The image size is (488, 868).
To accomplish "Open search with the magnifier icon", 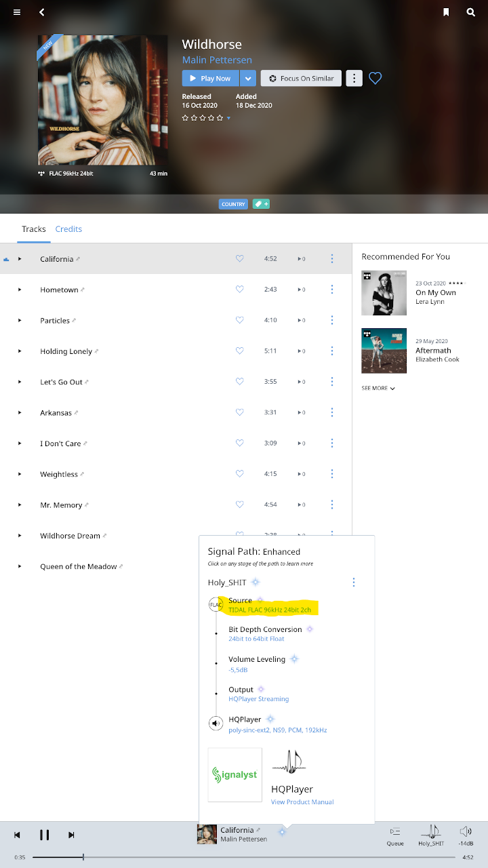I will point(471,12).
